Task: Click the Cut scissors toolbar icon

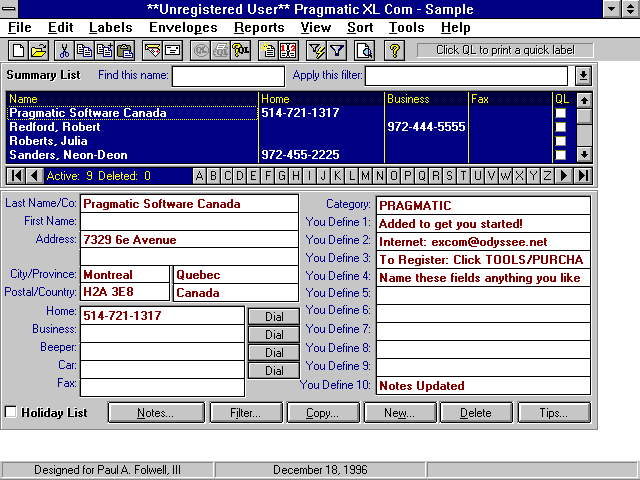Action: (x=64, y=51)
